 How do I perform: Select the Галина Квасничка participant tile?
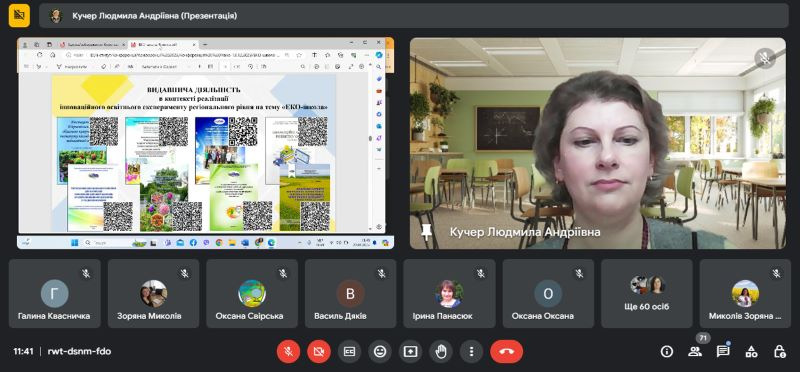coord(55,293)
